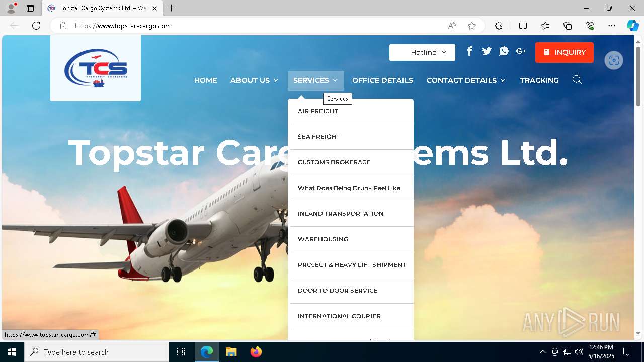Go to the HOME page
The image size is (644, 362).
205,80
